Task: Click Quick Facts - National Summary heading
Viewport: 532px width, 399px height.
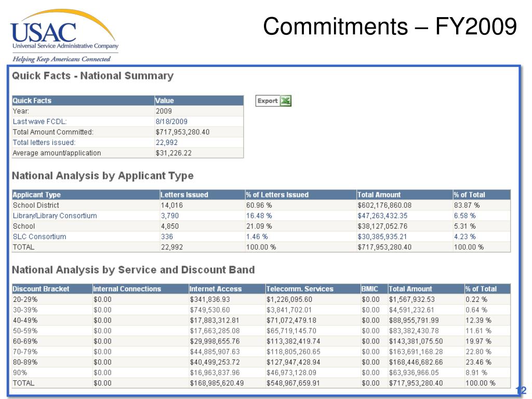Action: tap(92, 76)
